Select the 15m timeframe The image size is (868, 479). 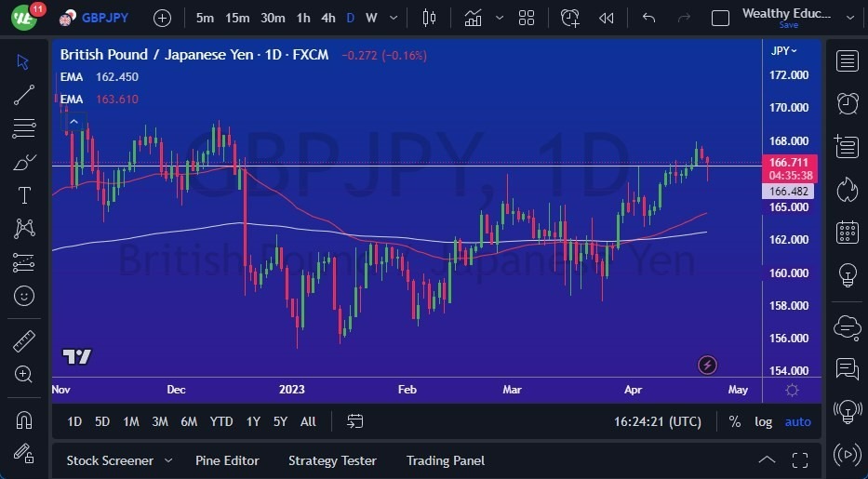(237, 19)
